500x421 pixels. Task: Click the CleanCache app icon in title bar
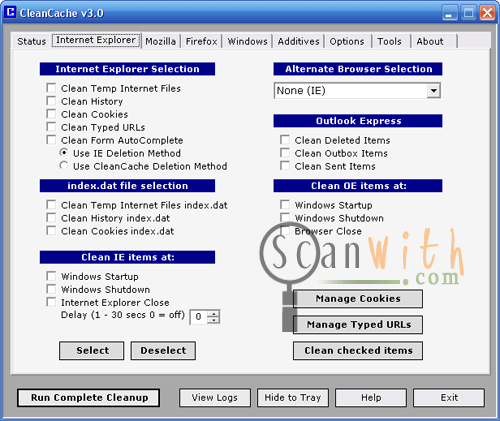(x=10, y=12)
